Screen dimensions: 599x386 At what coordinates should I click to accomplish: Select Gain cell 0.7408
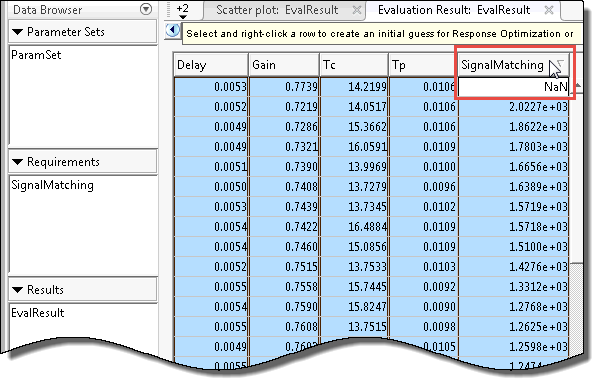[x=284, y=187]
